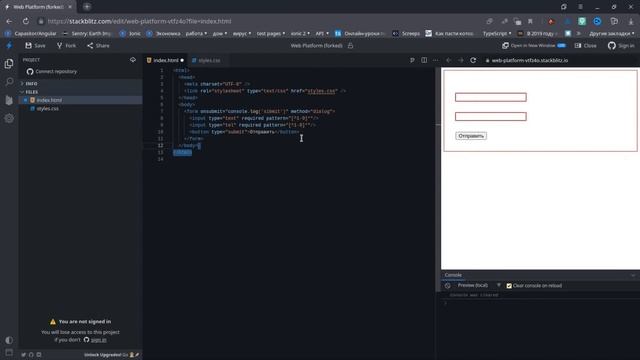640x360 pixels.
Task: Click the Discord icon in the footer
Action: [39, 355]
